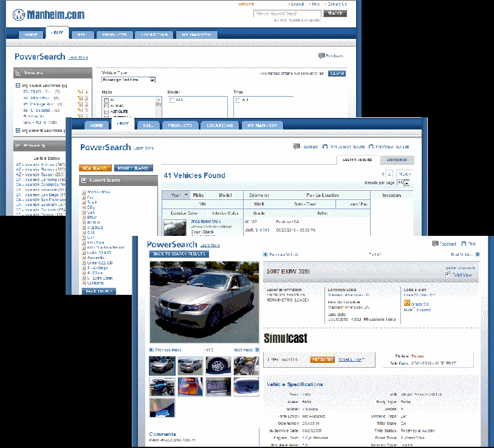The width and height of the screenshot is (494, 448).
Task: Click the Year column sort arrow
Action: 186,195
